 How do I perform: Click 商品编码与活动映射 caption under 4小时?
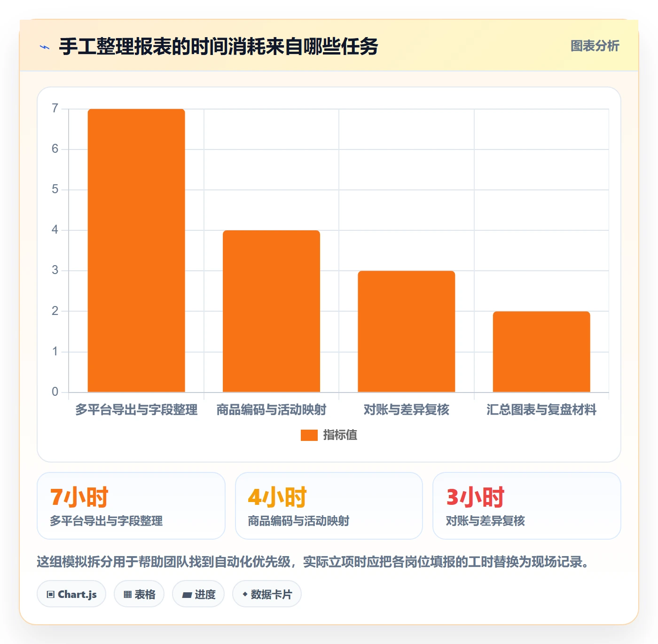298,521
